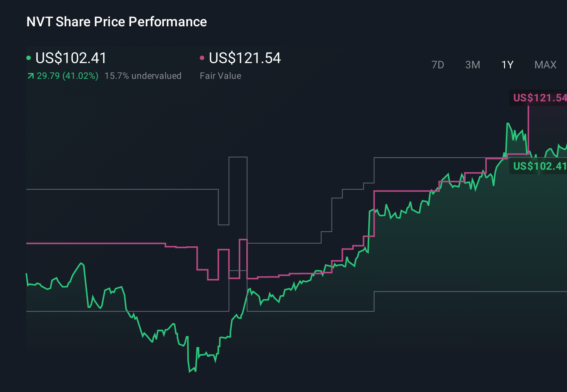This screenshot has height=392, width=567.
Task: Click the pink dot next to US$121.54
Action: click(x=202, y=58)
